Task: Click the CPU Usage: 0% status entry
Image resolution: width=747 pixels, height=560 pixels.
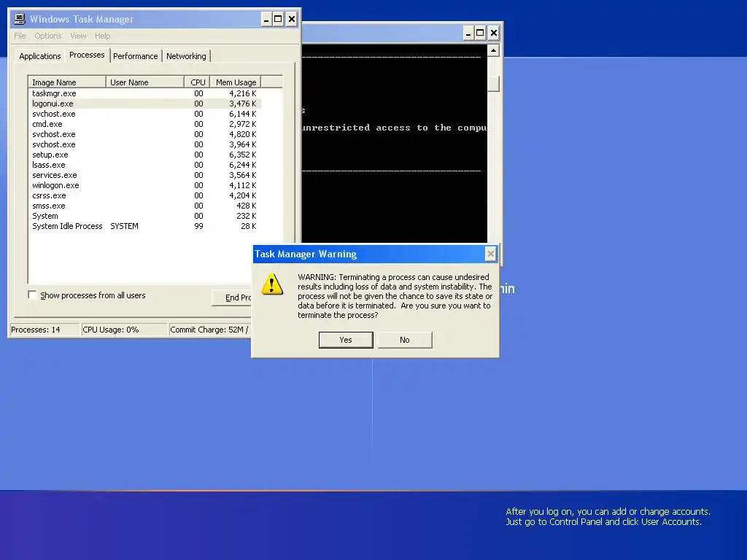Action: [124, 330]
